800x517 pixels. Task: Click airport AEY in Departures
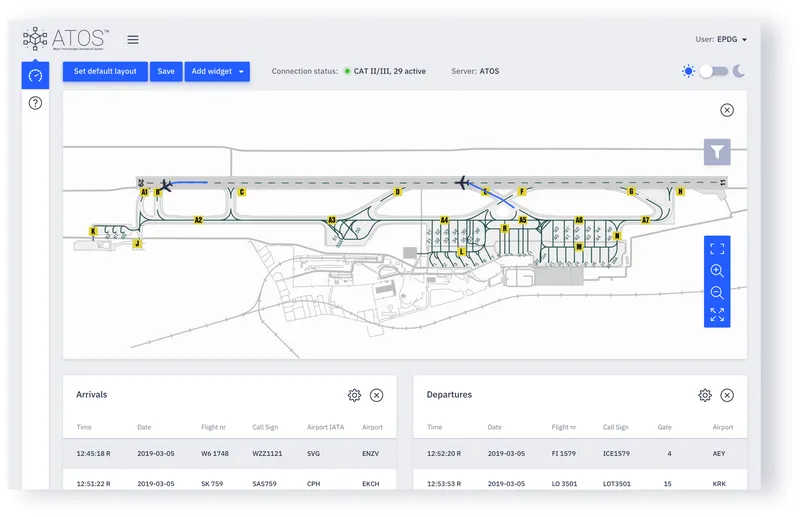coord(719,453)
